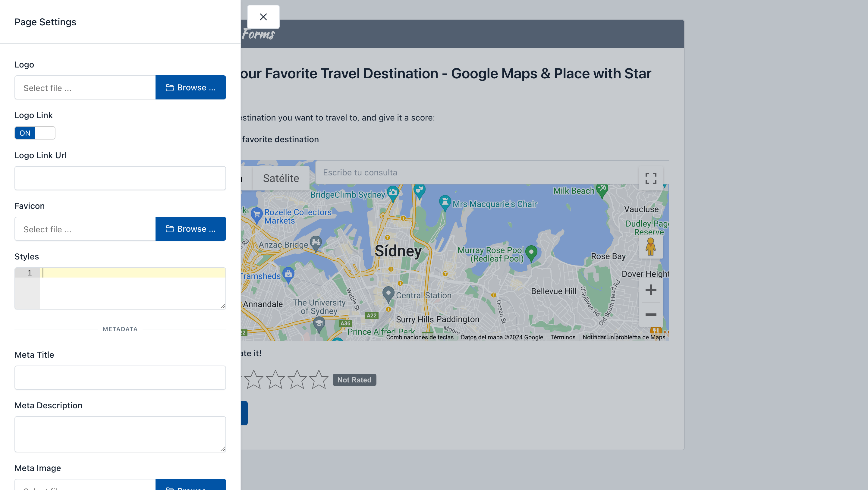Toggle the Logo Link ON switch
The width and height of the screenshot is (868, 490).
coord(35,133)
